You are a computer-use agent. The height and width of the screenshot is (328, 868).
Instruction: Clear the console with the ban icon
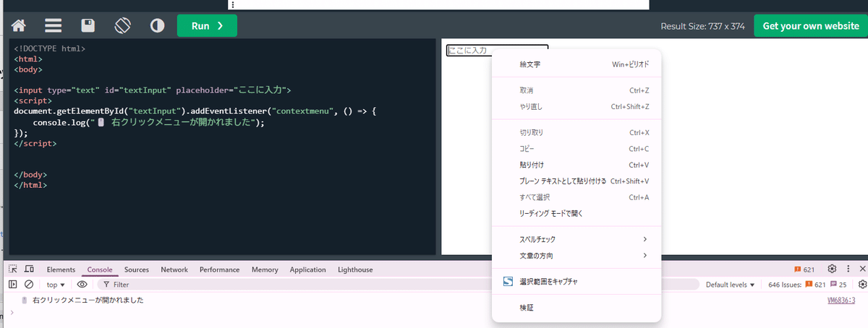(29, 285)
